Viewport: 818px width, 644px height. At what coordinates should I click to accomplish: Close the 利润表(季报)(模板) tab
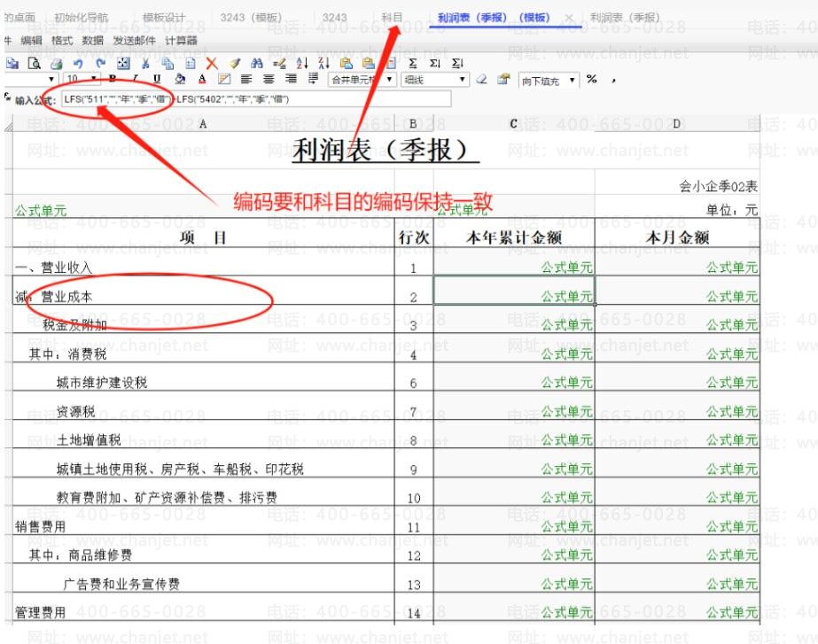click(569, 18)
